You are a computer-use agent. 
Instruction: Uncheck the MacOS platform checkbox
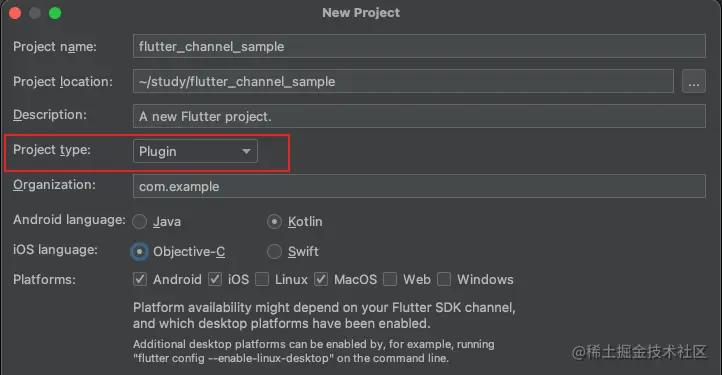(321, 279)
